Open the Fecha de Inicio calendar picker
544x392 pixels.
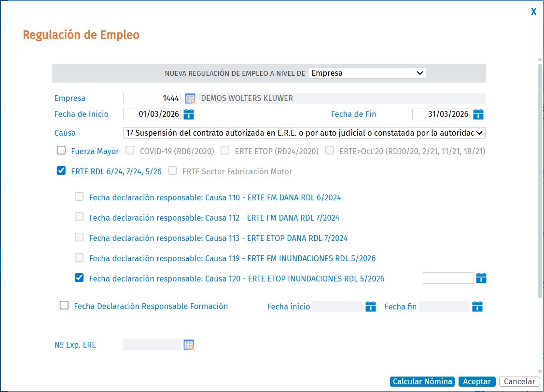(189, 114)
